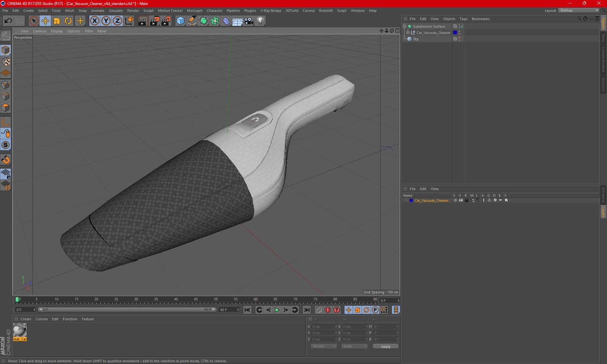Open the viewport Display menu

(x=57, y=31)
